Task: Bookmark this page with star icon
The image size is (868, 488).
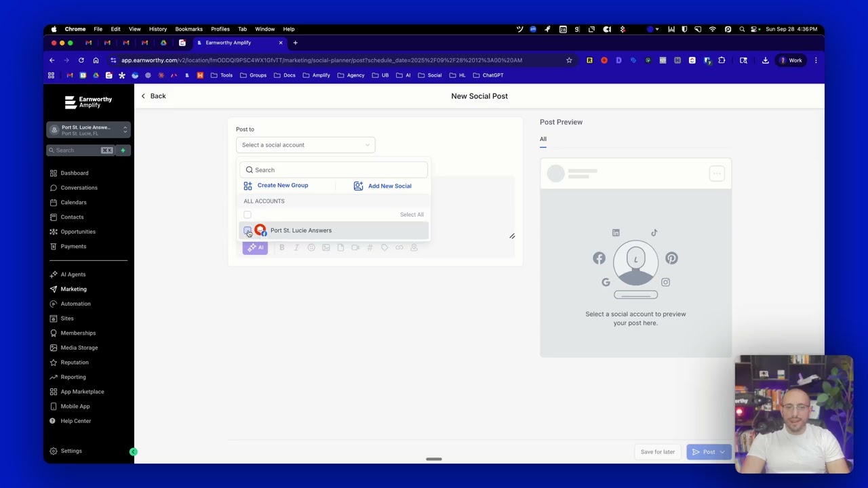Action: point(569,60)
